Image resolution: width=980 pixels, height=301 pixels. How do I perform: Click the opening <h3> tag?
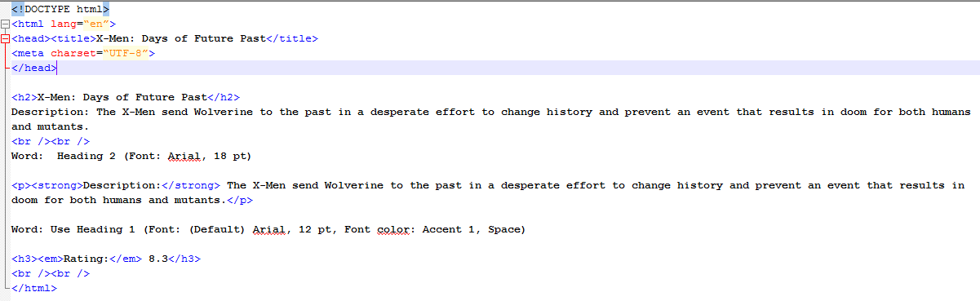(x=24, y=259)
